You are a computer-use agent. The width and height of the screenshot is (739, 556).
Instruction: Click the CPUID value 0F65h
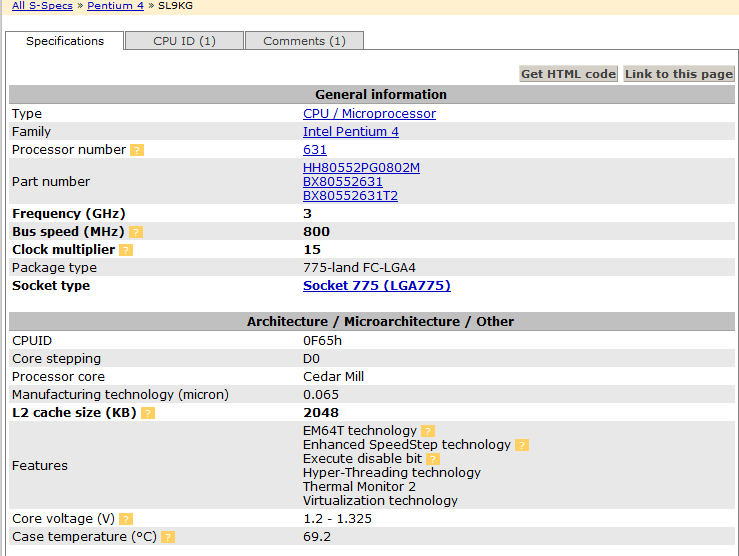[x=322, y=341]
